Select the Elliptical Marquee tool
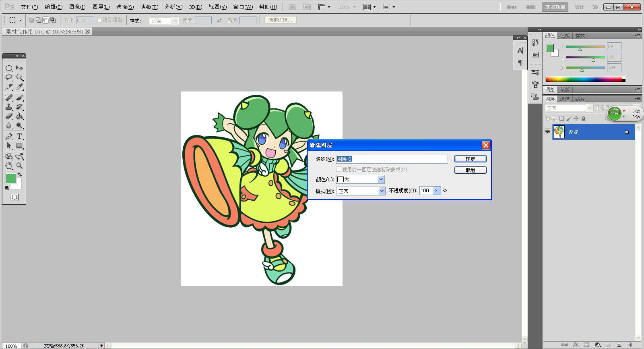The width and height of the screenshot is (644, 349). [9, 68]
